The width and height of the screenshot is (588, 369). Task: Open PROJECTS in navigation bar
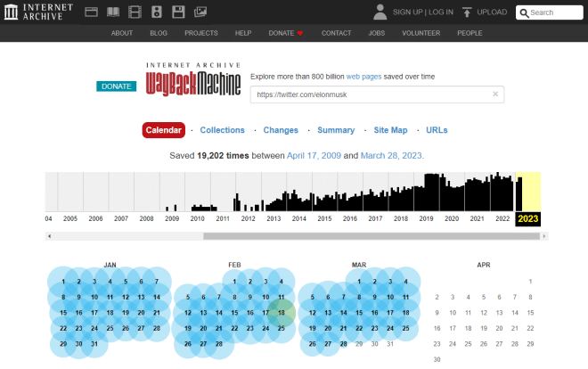click(x=201, y=33)
